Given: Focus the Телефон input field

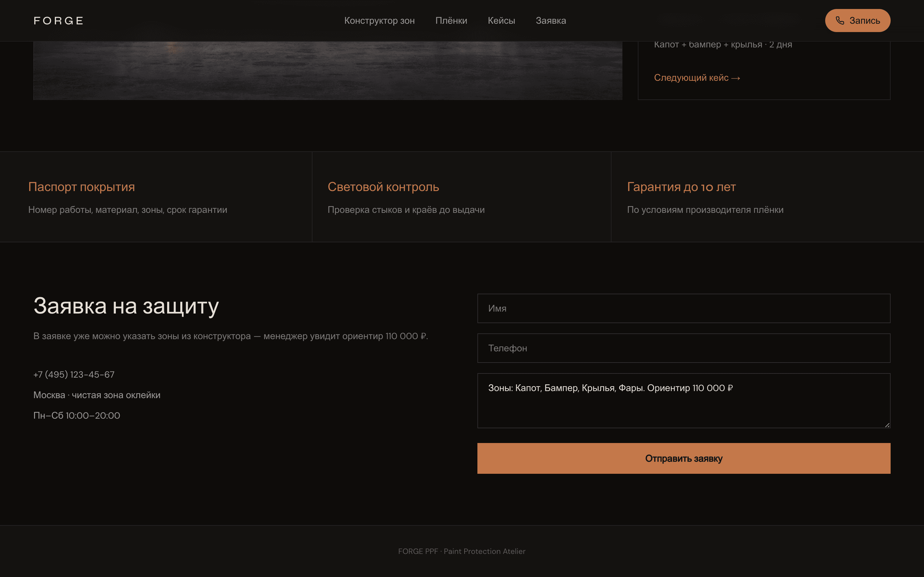Looking at the screenshot, I should 683,348.
